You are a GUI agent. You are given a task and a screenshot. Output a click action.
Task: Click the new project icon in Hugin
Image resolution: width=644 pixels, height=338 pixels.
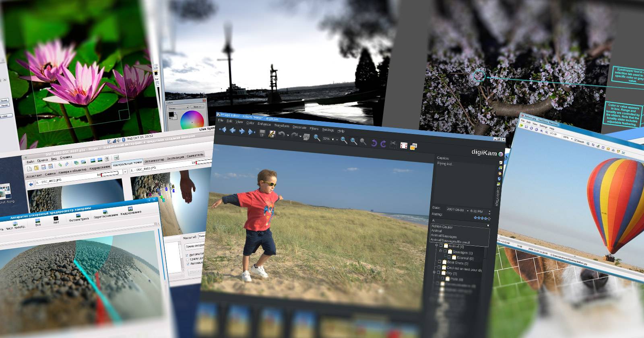point(29,168)
